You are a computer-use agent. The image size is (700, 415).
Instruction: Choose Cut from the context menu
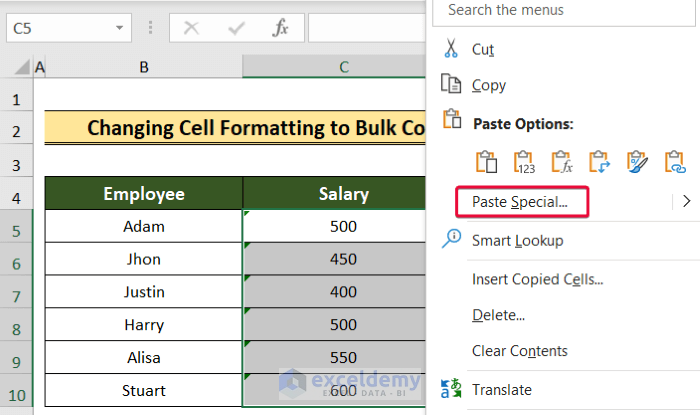483,48
